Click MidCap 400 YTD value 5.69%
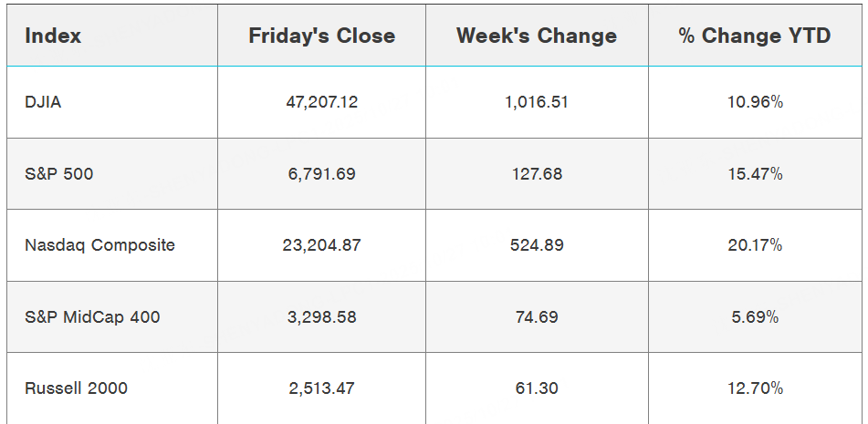Screen dimensions: 868x424 [x=755, y=317]
